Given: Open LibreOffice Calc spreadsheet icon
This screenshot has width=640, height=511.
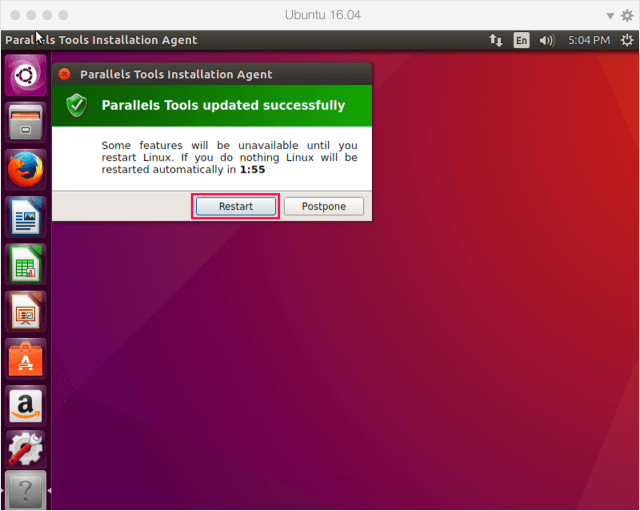Looking at the screenshot, I should (26, 264).
